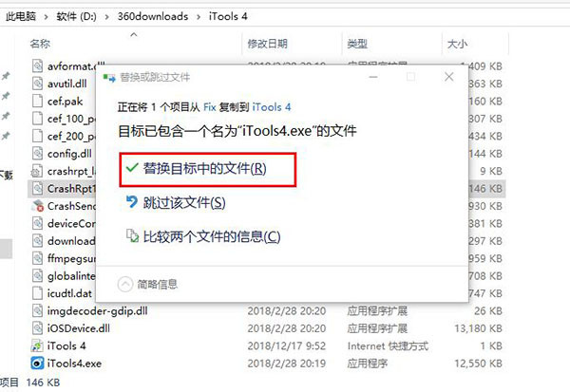Expand breadcrumb arrow after 360downloads

point(199,17)
